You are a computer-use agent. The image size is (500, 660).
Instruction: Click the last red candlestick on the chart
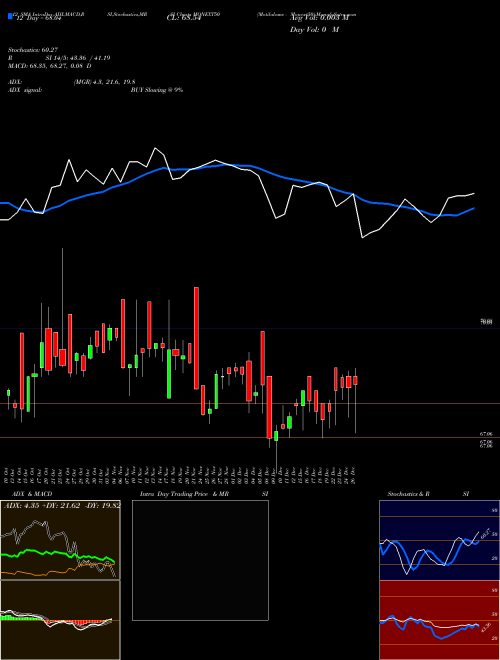[356, 381]
